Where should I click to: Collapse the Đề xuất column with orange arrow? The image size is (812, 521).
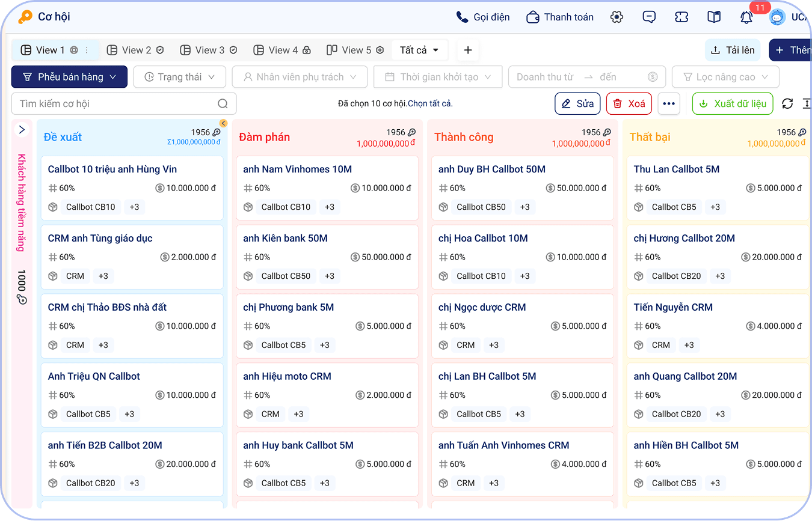pos(223,123)
